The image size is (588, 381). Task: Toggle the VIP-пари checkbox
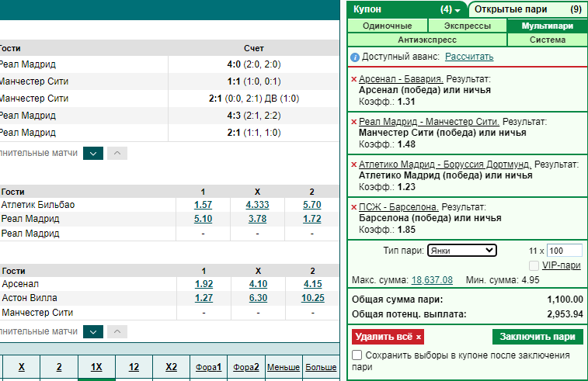tap(534, 265)
